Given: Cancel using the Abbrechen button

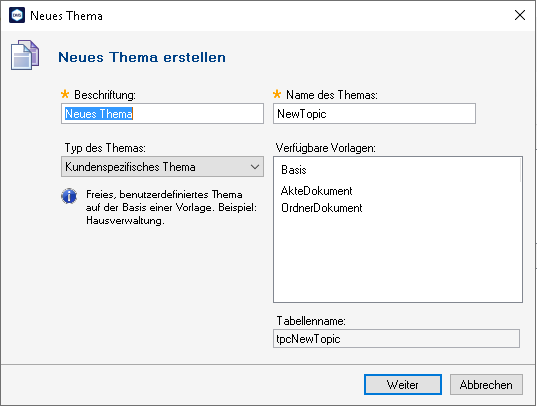Looking at the screenshot, I should (x=486, y=384).
